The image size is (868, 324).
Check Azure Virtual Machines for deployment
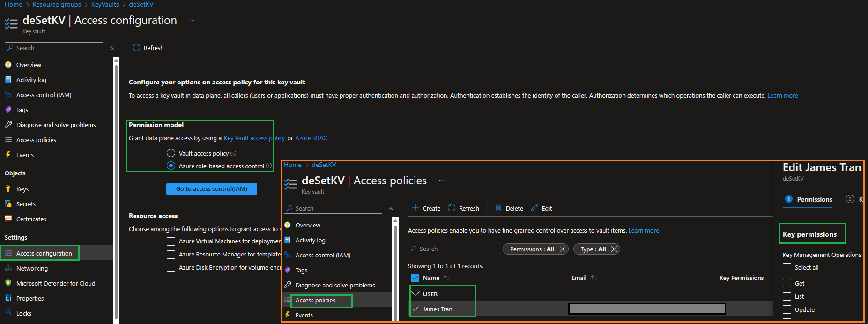click(171, 241)
